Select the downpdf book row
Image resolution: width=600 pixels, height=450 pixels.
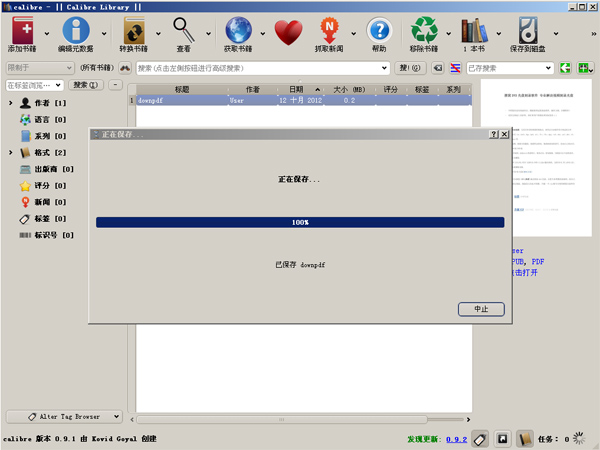(x=304, y=100)
